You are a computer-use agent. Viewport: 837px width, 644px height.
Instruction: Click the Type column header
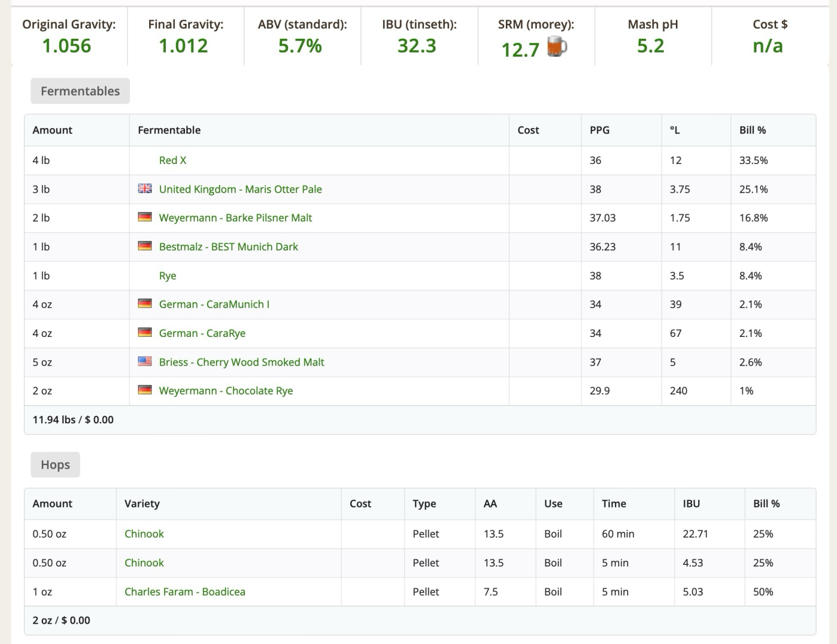click(x=424, y=503)
